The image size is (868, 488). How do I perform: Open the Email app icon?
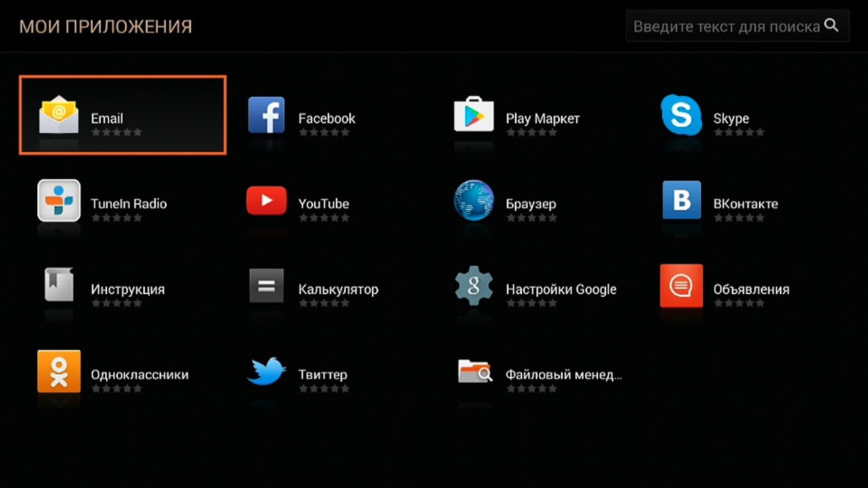59,115
